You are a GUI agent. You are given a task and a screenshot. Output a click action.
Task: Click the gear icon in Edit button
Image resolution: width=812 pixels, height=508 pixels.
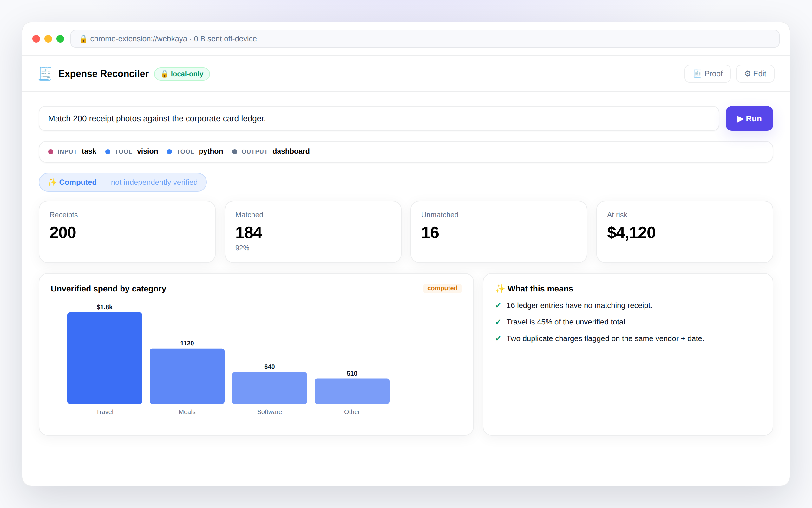coord(748,74)
